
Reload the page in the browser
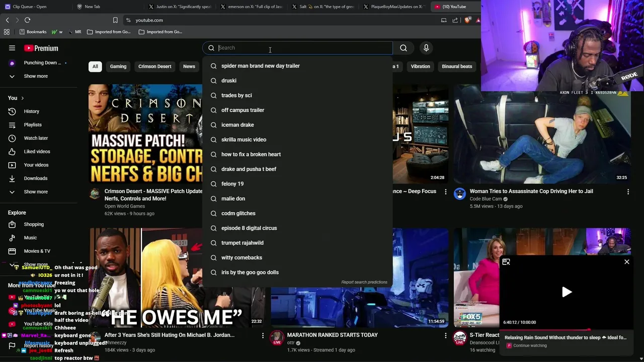(x=27, y=20)
